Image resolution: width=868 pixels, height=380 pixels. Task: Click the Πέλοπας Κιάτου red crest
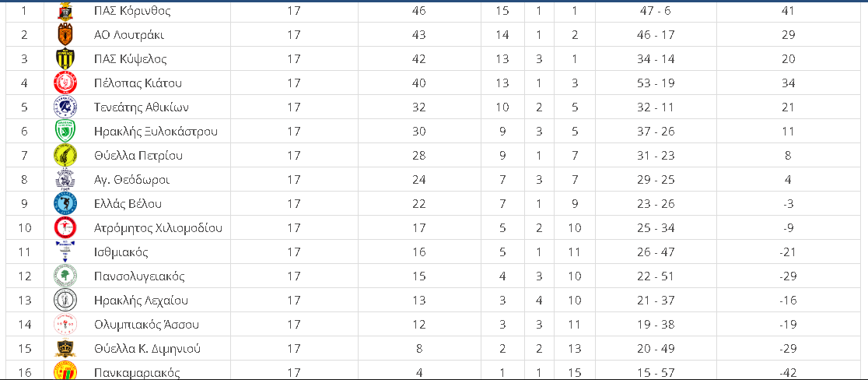(65, 83)
